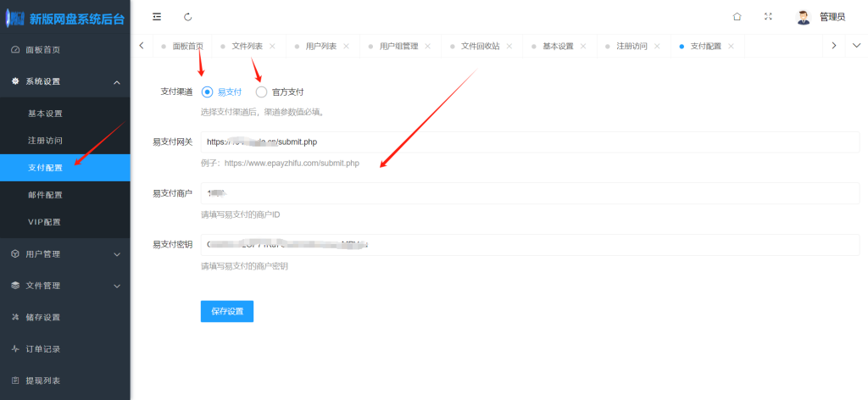Switch to the 基本设置 tab
Viewport: 868px width, 400px height.
[x=558, y=47]
